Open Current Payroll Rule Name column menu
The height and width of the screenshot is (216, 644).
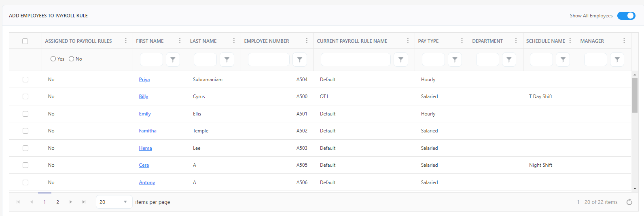(x=408, y=41)
